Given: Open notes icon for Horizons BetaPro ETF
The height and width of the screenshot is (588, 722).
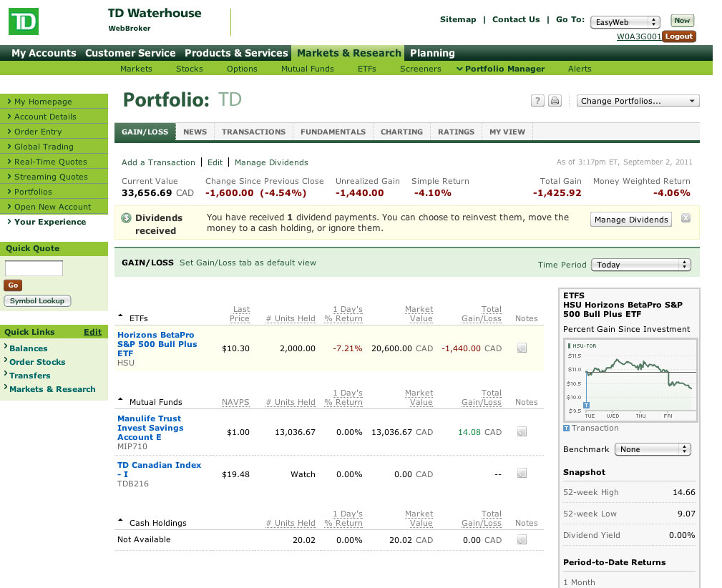Looking at the screenshot, I should pyautogui.click(x=522, y=348).
